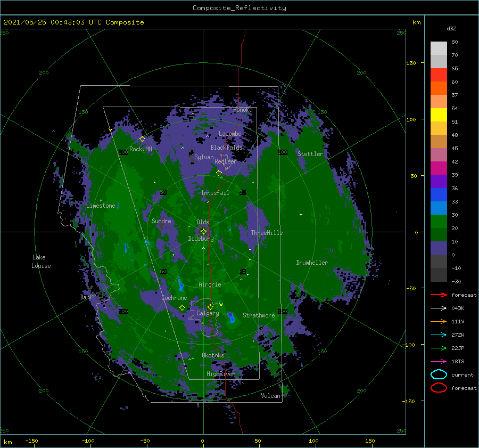Image resolution: width=479 pixels, height=448 pixels.
Task: Click the yellow diamond marker near RockyMH
Action: 142,139
